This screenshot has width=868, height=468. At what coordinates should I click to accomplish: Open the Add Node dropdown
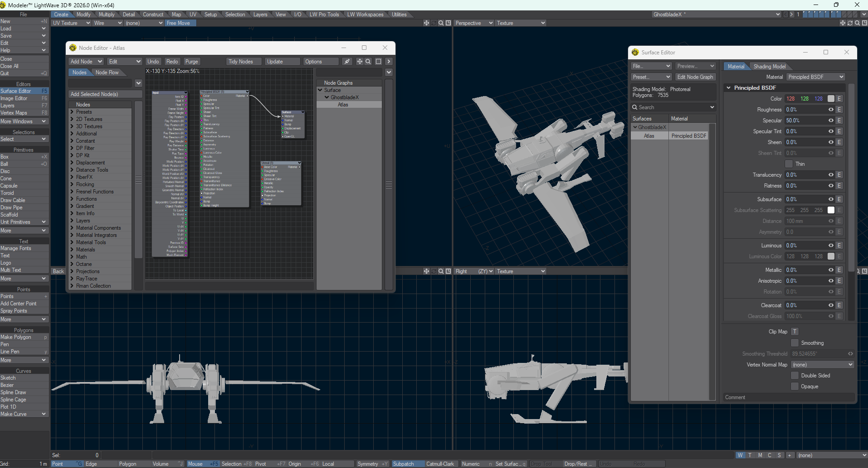click(x=86, y=62)
